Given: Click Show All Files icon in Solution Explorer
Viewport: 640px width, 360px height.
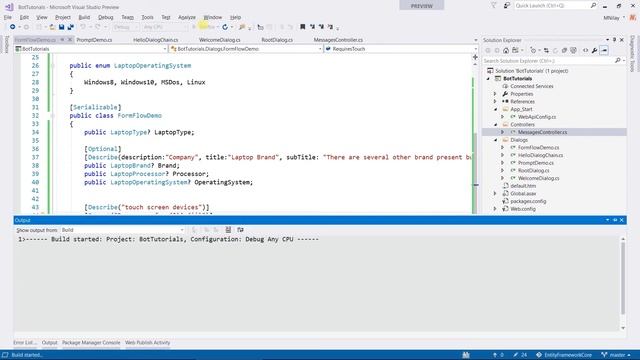Looking at the screenshot, I should 573,50.
